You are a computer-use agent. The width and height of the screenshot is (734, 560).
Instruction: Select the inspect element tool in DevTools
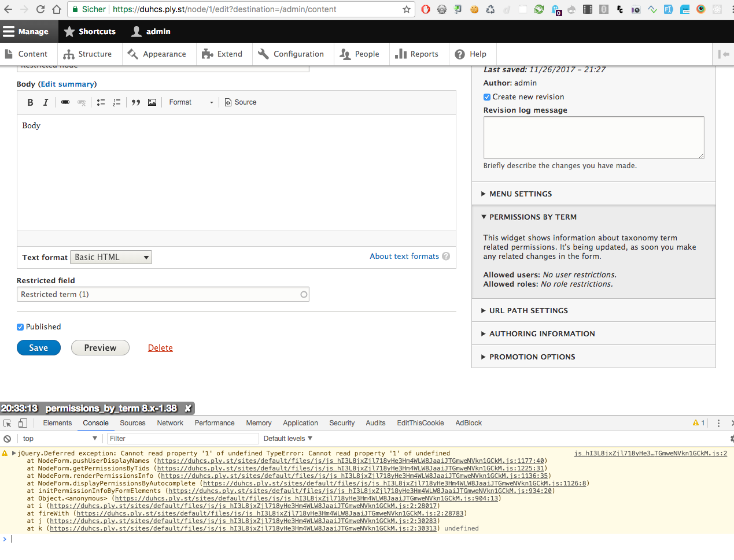click(x=8, y=423)
